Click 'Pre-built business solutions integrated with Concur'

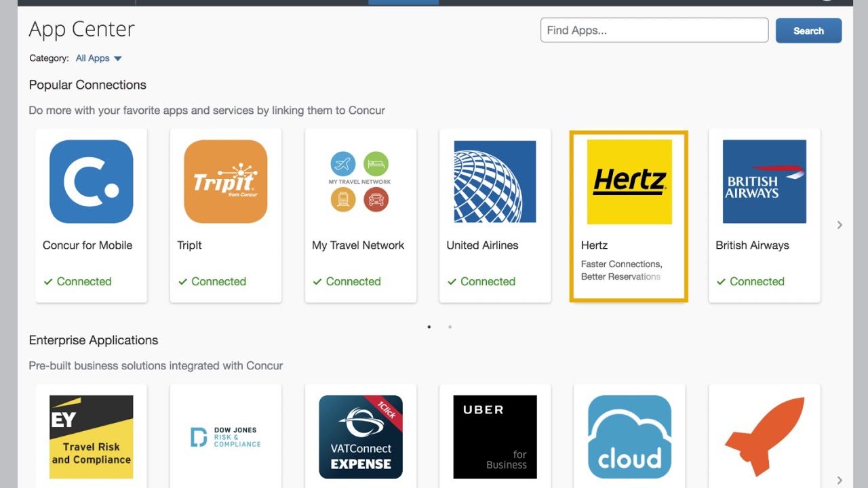tap(156, 366)
